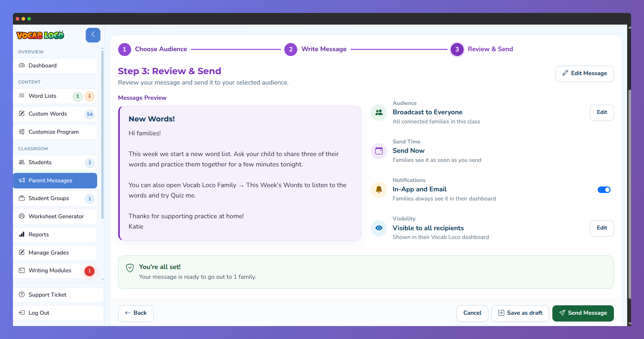The width and height of the screenshot is (644, 339).
Task: Click the Send Message button
Action: (583, 313)
